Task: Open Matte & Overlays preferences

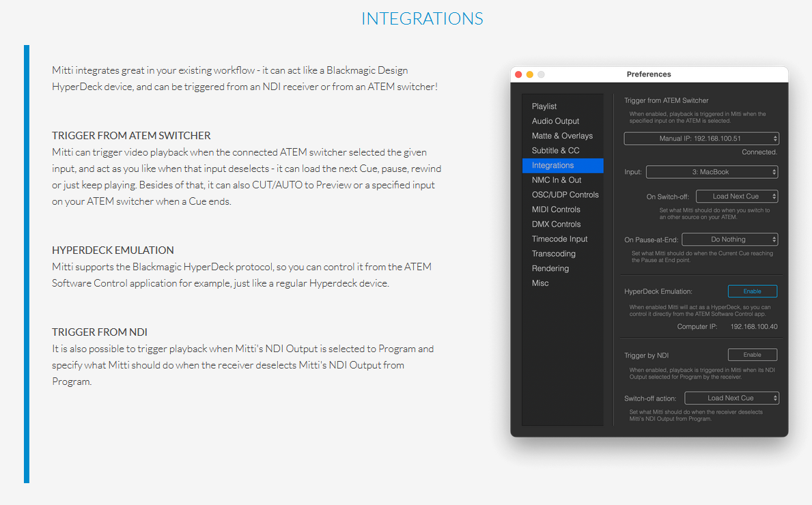Action: pyautogui.click(x=562, y=136)
